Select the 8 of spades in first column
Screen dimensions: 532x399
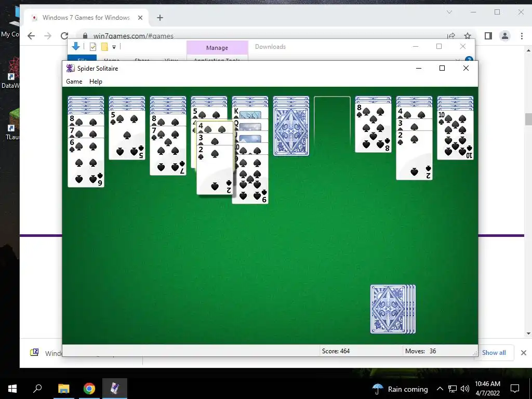86,120
